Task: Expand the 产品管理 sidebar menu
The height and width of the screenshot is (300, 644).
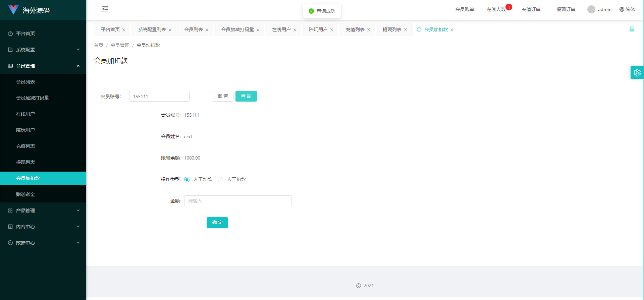Action: pos(43,211)
